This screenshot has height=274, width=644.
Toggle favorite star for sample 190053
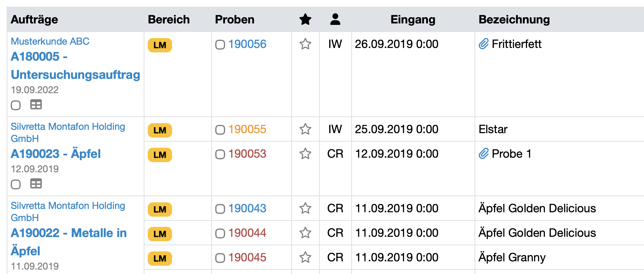[305, 154]
